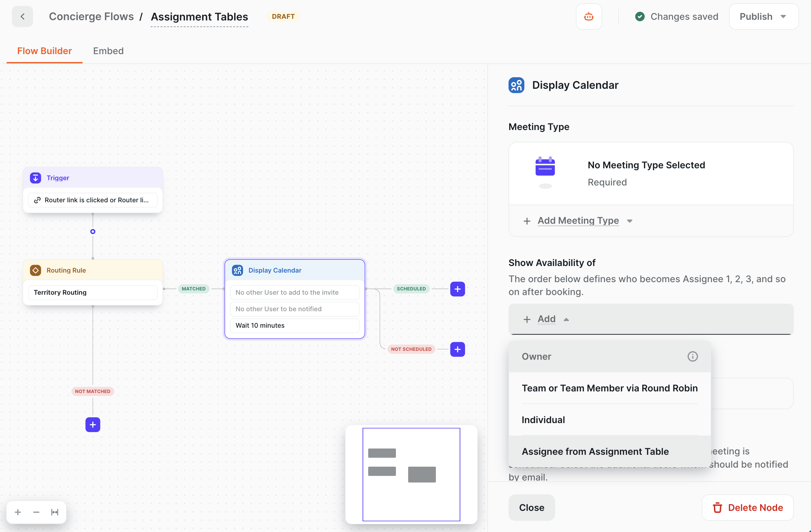The height and width of the screenshot is (532, 811).
Task: Show info about the Owner option
Action: point(692,356)
